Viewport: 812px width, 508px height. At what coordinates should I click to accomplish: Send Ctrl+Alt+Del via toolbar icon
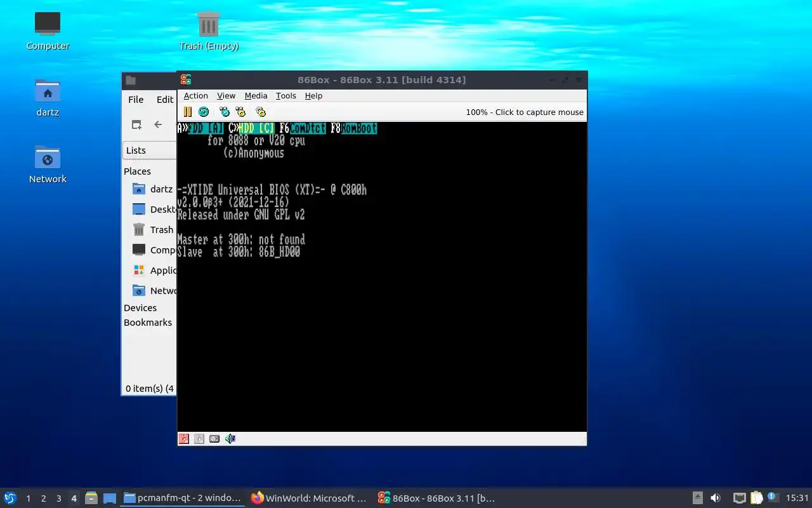[225, 112]
